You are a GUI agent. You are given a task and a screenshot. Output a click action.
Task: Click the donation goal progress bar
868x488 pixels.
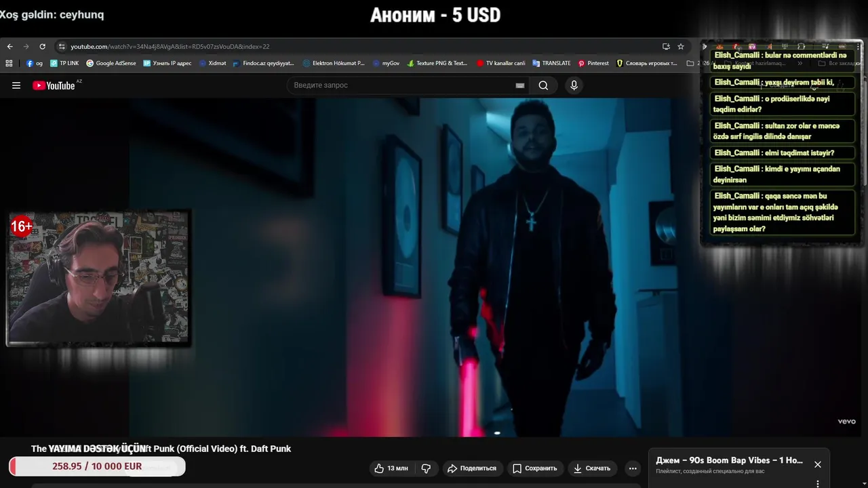(x=97, y=466)
